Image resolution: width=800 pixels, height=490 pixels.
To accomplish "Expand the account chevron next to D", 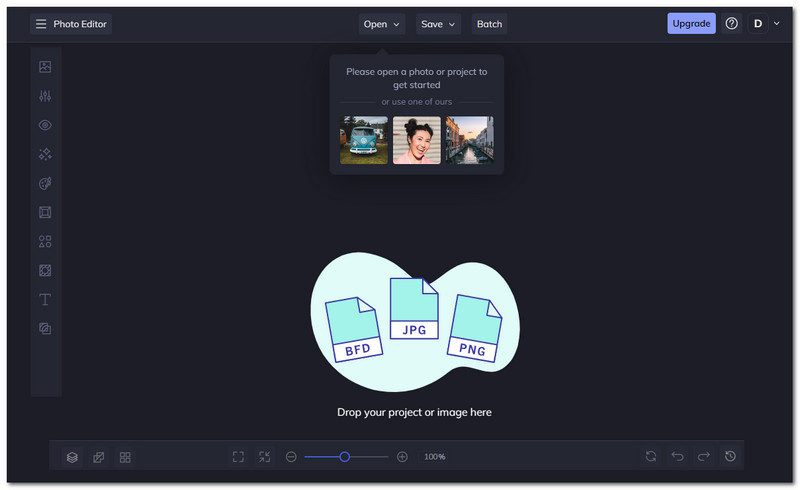I will click(x=777, y=23).
